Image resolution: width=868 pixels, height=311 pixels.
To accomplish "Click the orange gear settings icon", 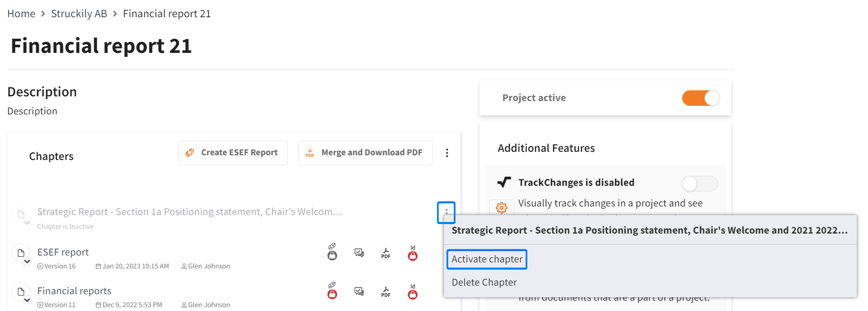I will [502, 208].
